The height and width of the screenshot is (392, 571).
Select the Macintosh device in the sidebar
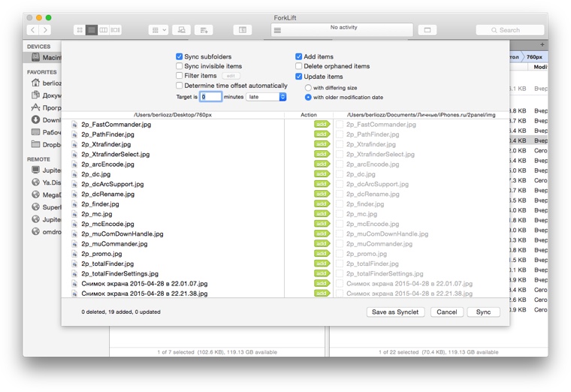pos(43,57)
